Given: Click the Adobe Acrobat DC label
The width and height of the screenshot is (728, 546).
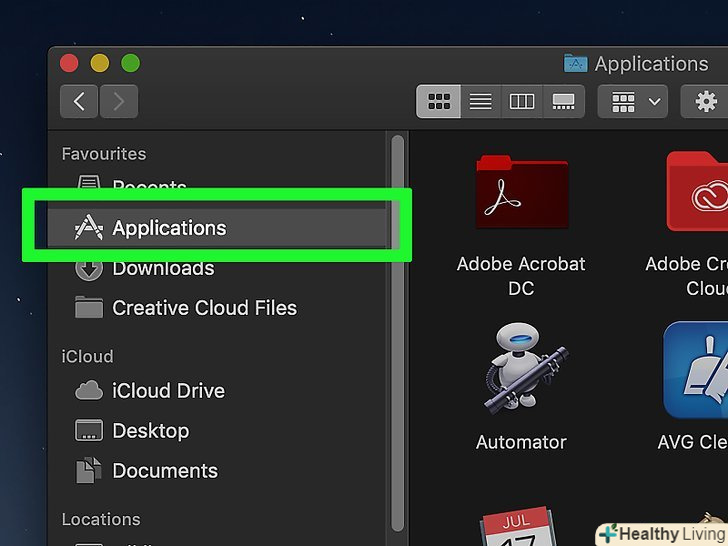Looking at the screenshot, I should click(x=521, y=276).
